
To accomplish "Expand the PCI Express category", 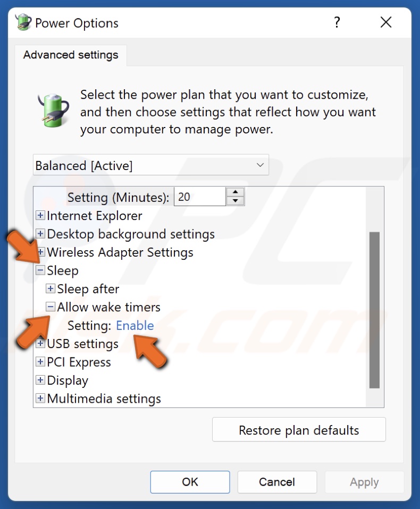I will [40, 362].
